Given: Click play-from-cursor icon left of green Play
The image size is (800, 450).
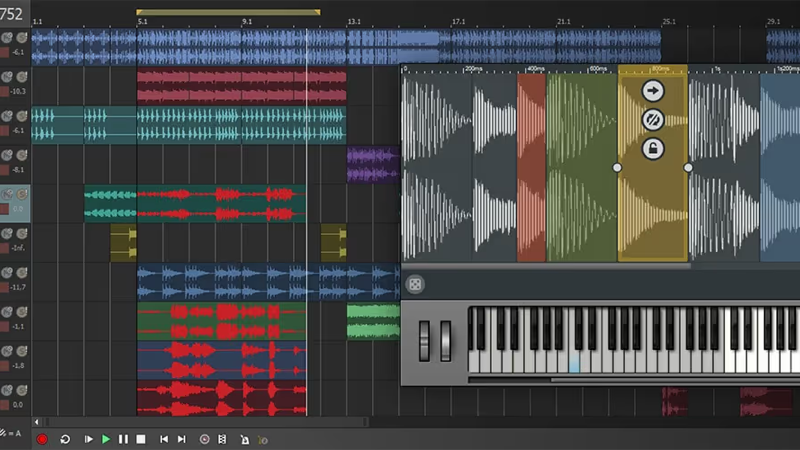Looking at the screenshot, I should (x=88, y=439).
